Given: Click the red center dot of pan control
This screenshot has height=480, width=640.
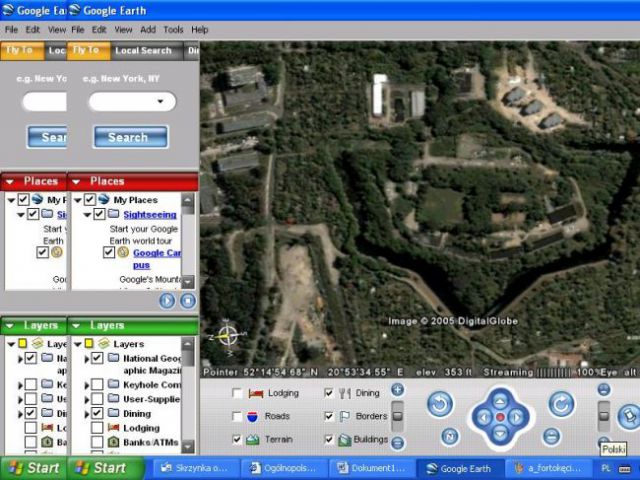Looking at the screenshot, I should point(500,417).
